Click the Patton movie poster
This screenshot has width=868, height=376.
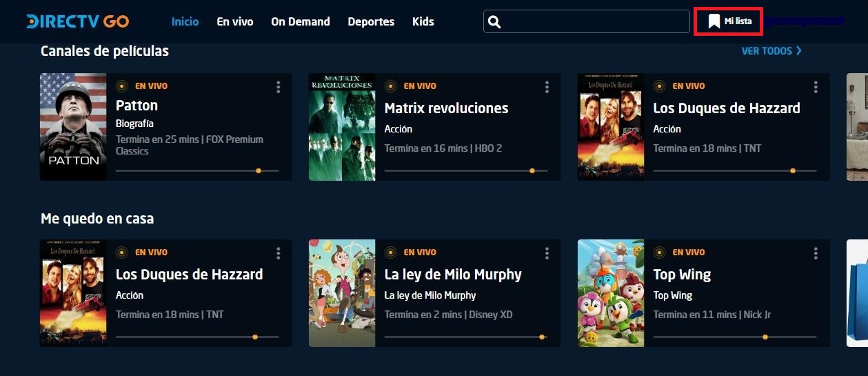(73, 127)
